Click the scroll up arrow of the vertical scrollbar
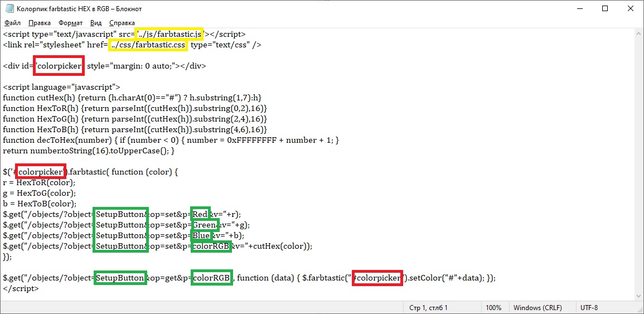 point(638,34)
